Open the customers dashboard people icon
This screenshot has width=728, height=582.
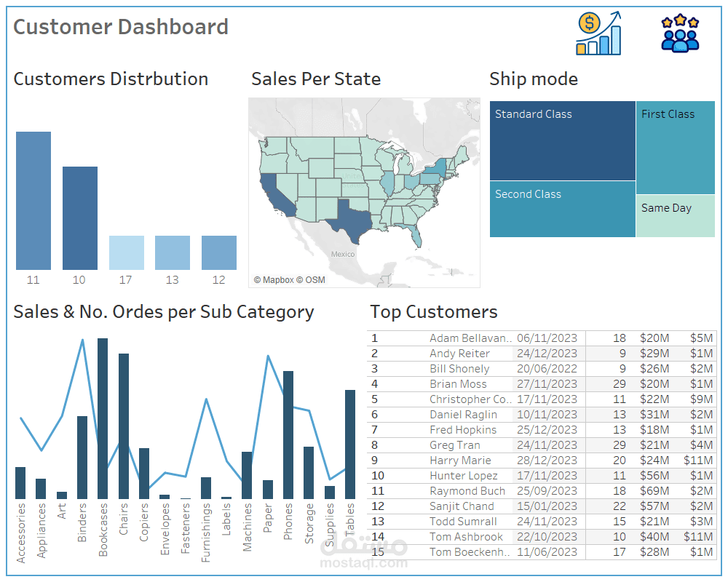click(680, 33)
